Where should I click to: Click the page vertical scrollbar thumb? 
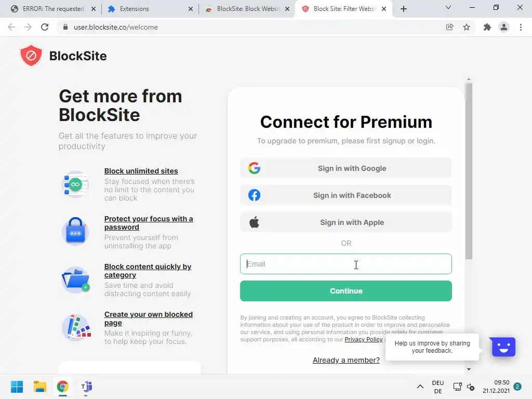[x=469, y=171]
